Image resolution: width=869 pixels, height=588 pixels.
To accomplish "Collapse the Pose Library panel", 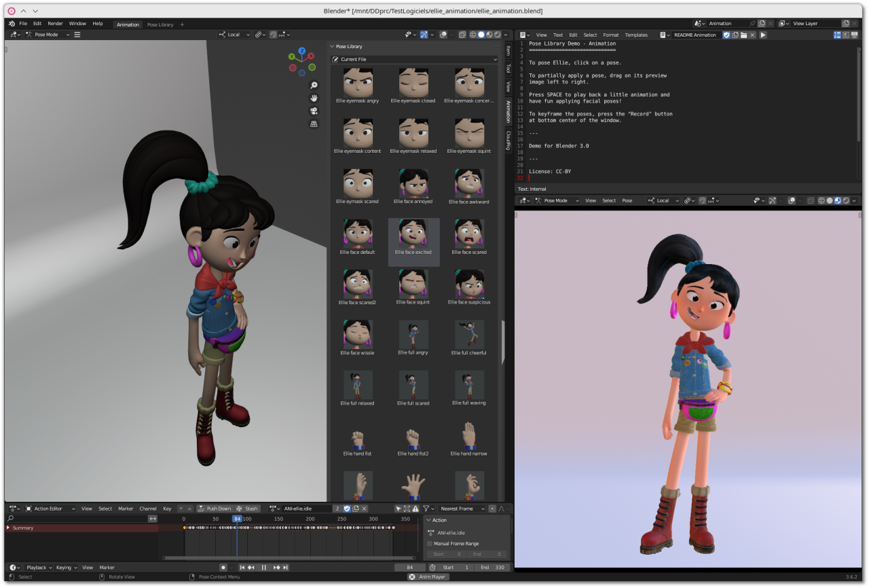I will point(332,46).
